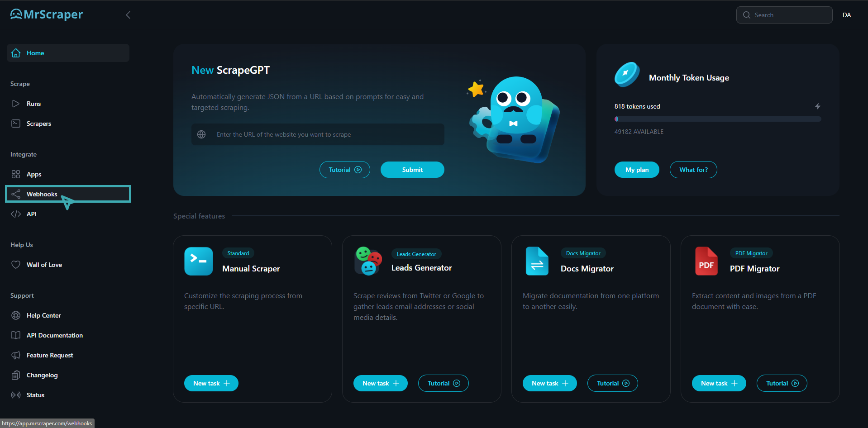Open the ScrapeGPT Tutorial
Viewport: 868px width, 428px height.
pos(345,170)
